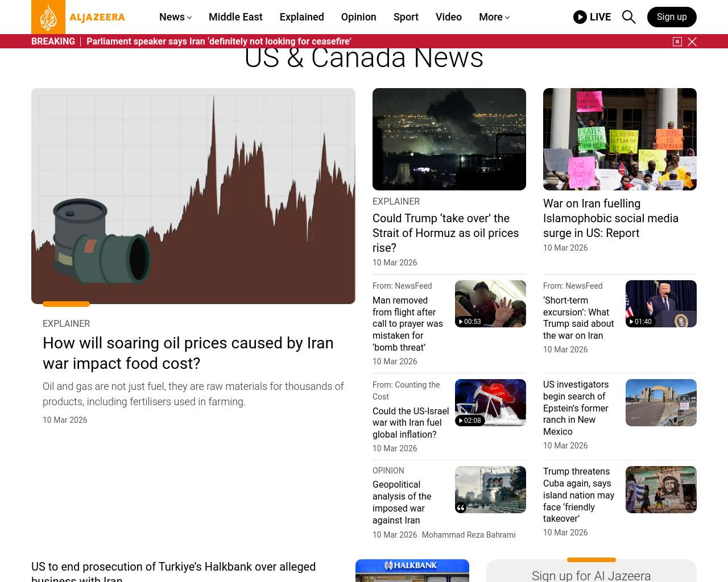Play the 01:40 Trump video thumbnail
This screenshot has height=582, width=728.
point(661,304)
